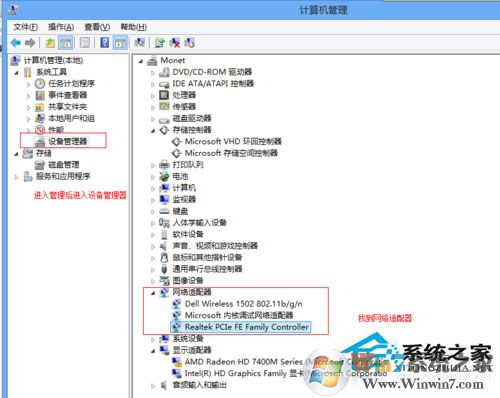This screenshot has width=500, height=398.
Task: Select Microsoft 存储空间控制器
Action: (231, 153)
